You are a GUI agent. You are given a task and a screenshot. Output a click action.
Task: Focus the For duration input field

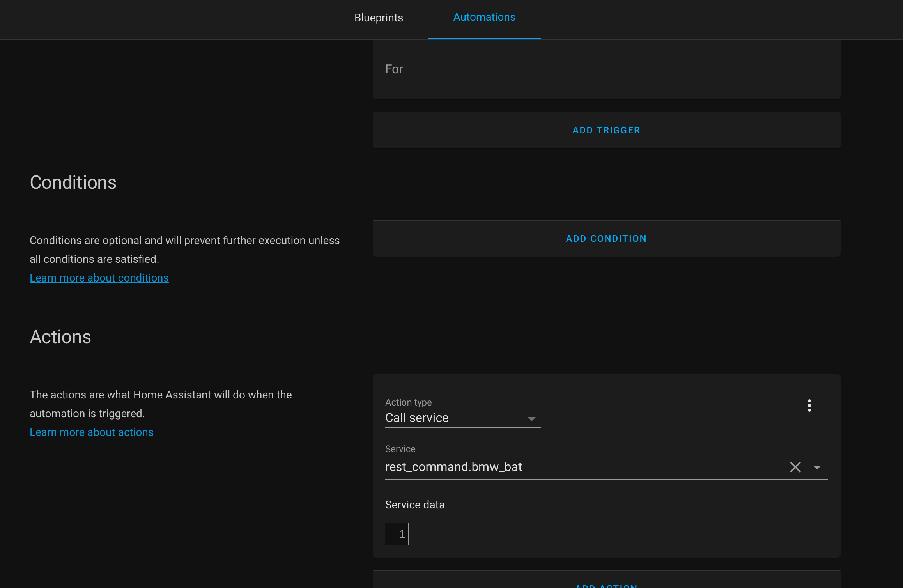[x=606, y=69]
